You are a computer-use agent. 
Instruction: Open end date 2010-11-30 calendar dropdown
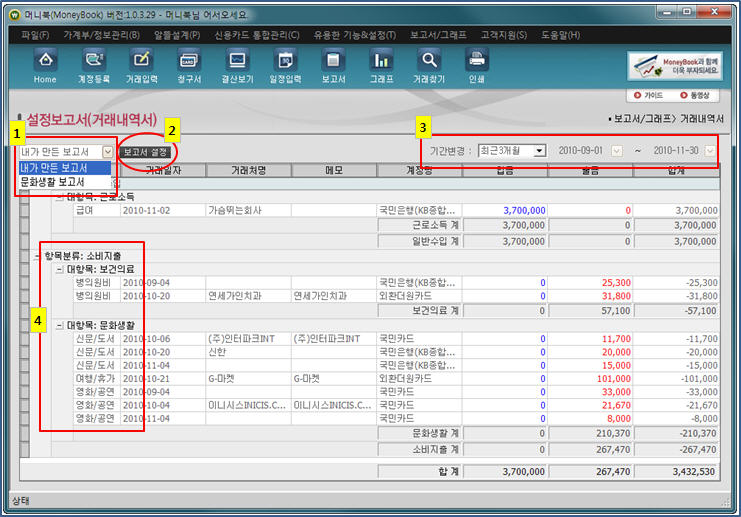710,151
